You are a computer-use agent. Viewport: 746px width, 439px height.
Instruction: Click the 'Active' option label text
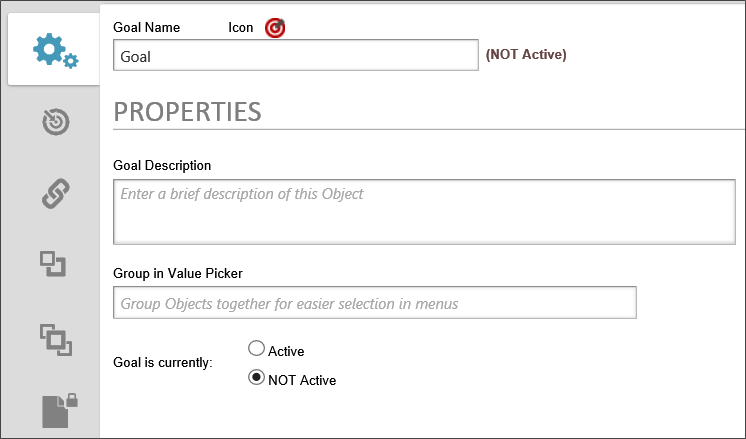[x=286, y=351]
